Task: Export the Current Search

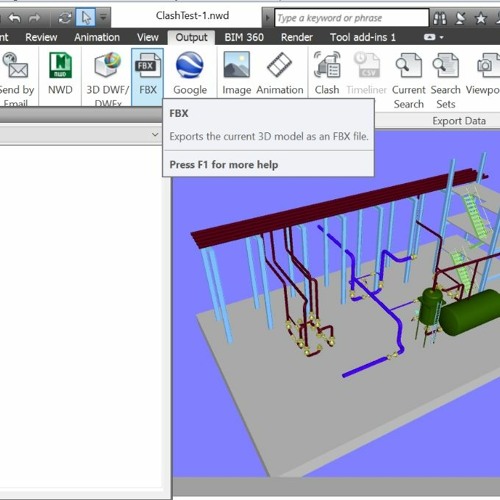Action: tap(409, 80)
